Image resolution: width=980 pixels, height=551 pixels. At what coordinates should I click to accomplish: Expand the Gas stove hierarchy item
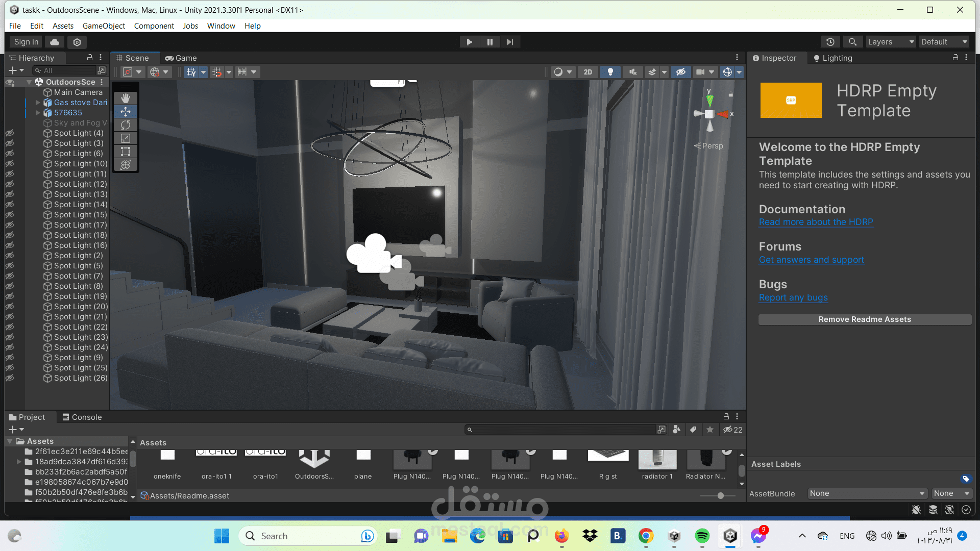[x=38, y=103]
